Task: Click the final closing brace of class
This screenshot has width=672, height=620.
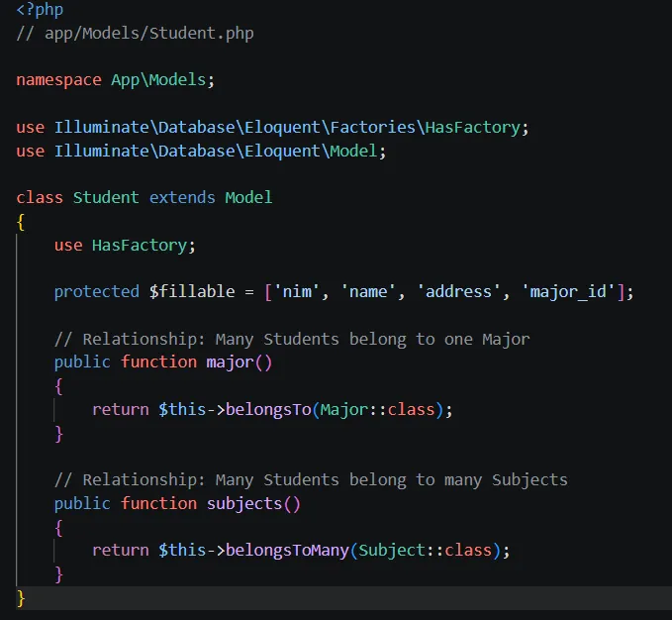Action: pyautogui.click(x=21, y=598)
